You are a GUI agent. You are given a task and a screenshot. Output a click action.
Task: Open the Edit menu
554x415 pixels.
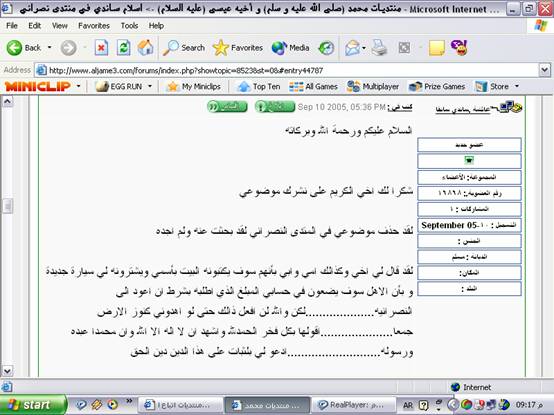[34, 26]
